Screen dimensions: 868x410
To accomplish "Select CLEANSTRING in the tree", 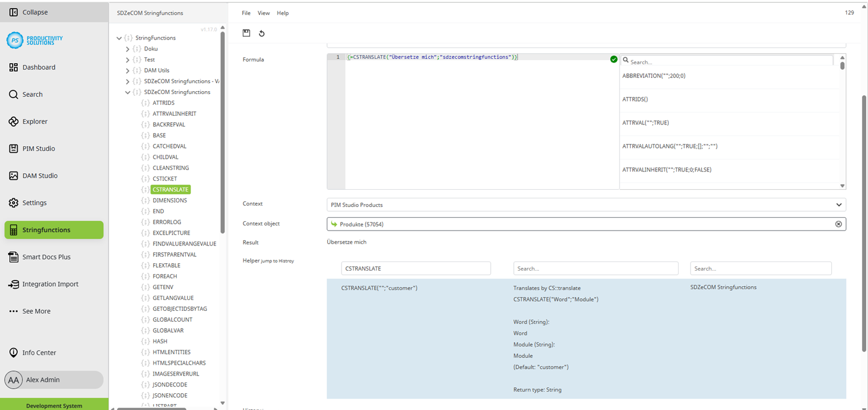I will point(170,168).
